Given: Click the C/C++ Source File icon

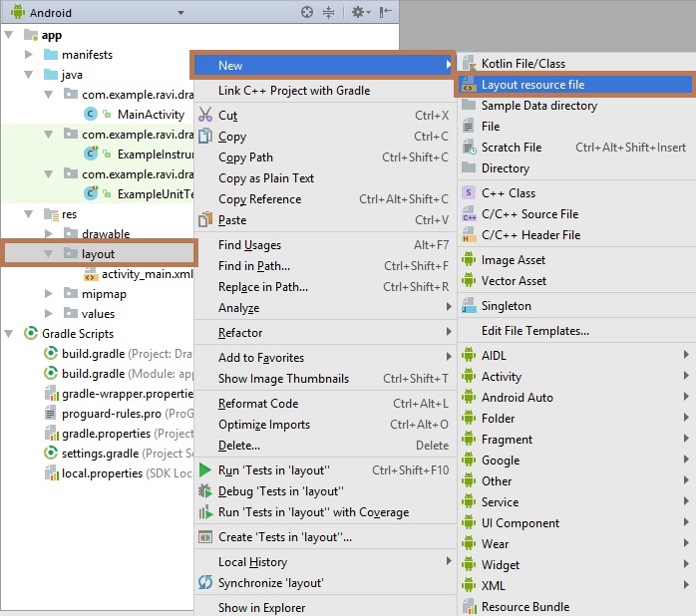Looking at the screenshot, I should click(x=470, y=213).
